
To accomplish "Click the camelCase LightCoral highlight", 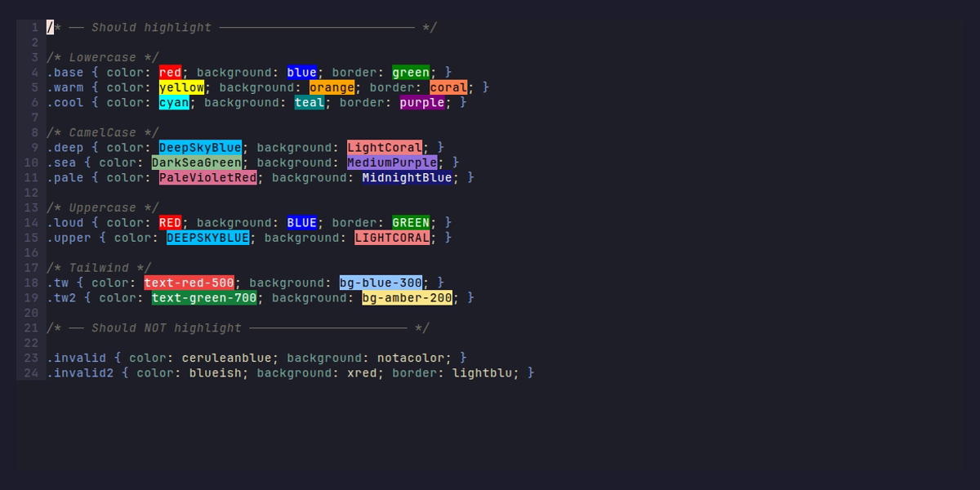I will tap(385, 148).
